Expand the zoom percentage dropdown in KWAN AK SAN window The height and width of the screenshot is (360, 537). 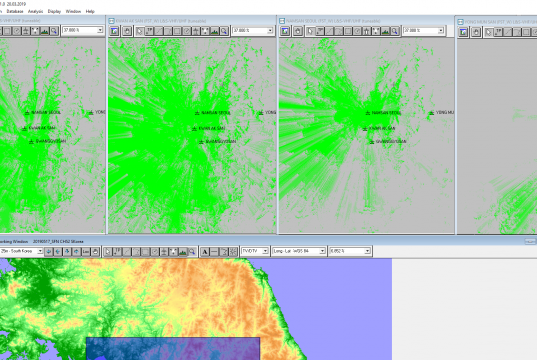[270, 30]
